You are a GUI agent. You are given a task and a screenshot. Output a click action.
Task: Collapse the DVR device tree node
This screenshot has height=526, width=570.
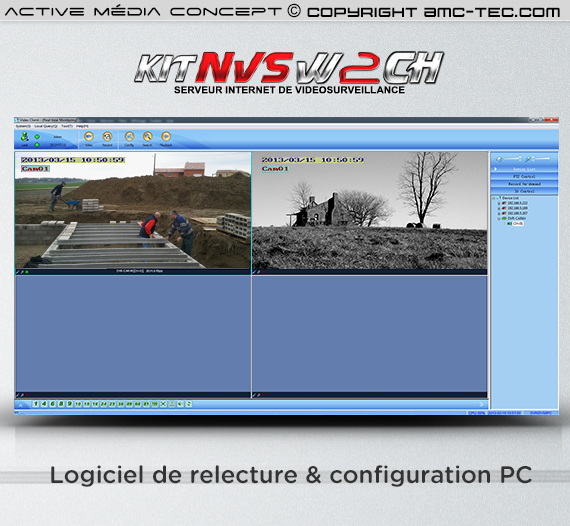(499, 218)
